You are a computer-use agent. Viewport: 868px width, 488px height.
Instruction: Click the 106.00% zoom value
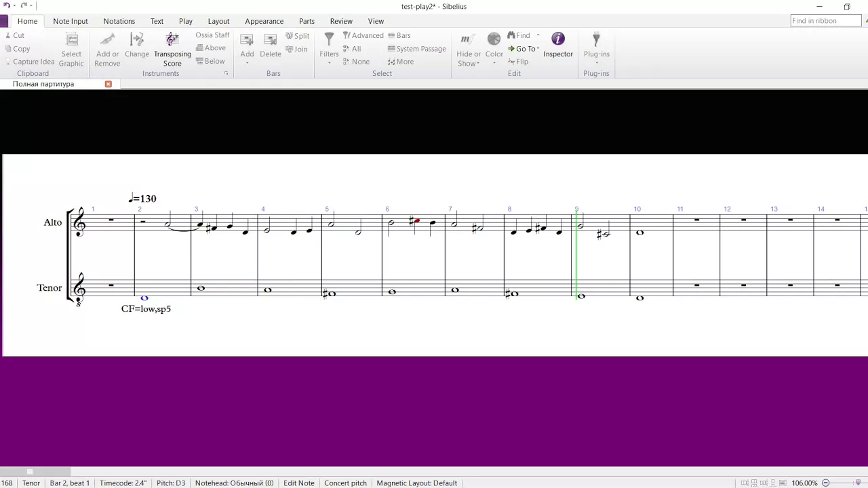pos(805,483)
